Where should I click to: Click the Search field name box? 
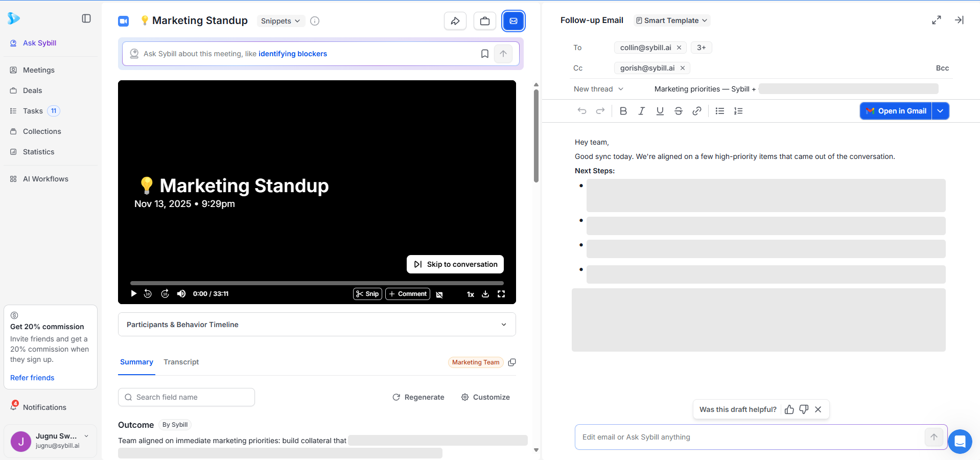[x=186, y=397]
